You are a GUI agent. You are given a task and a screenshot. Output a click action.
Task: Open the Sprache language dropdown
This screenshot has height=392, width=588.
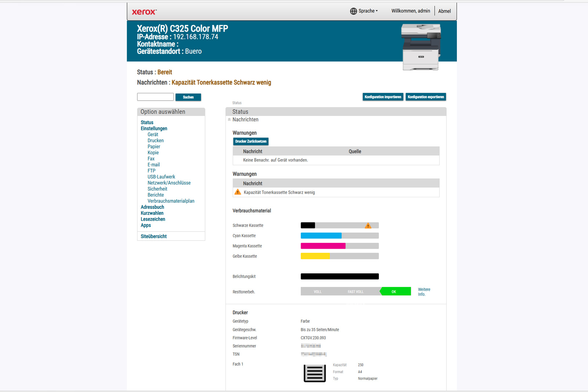(367, 11)
